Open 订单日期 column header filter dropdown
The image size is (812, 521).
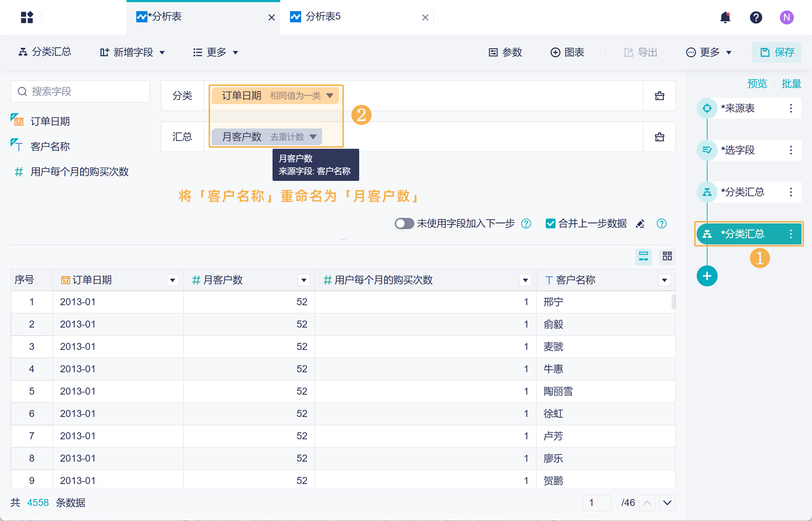(x=172, y=280)
